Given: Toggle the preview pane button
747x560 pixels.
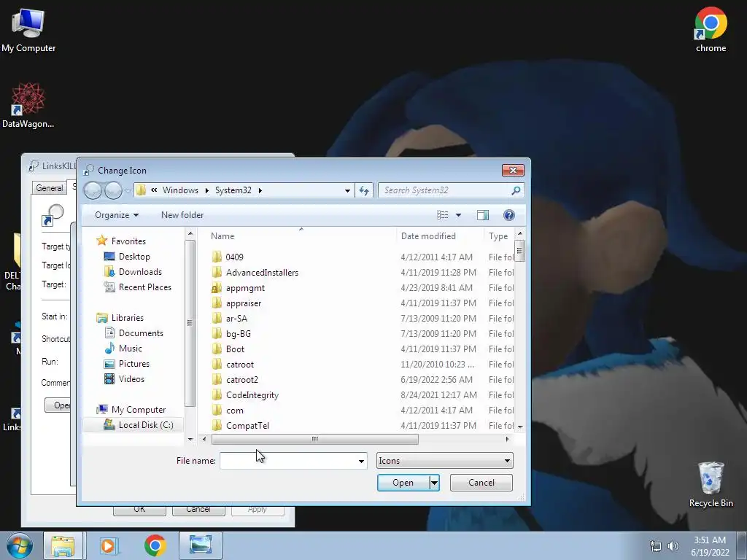Looking at the screenshot, I should (483, 215).
